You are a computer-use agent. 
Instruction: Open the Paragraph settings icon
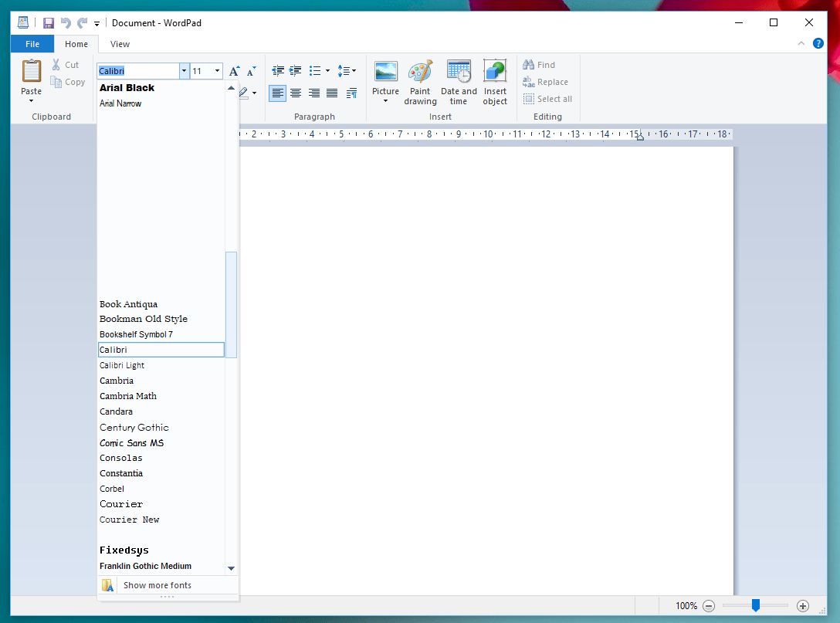coord(351,93)
